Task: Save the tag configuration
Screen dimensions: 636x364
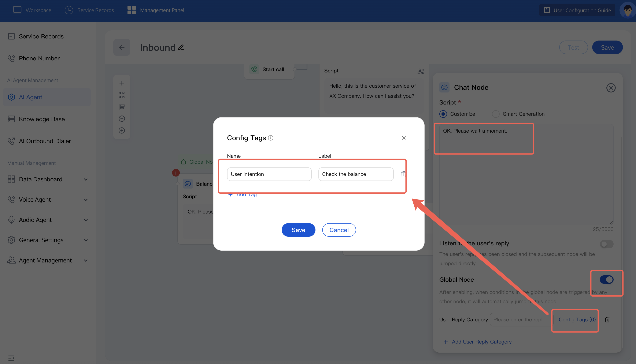Action: click(x=298, y=230)
